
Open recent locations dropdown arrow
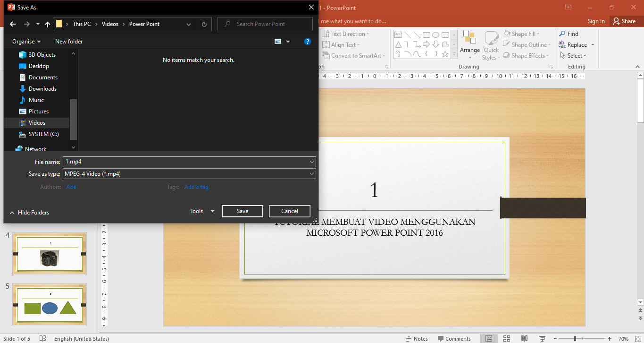pos(38,24)
